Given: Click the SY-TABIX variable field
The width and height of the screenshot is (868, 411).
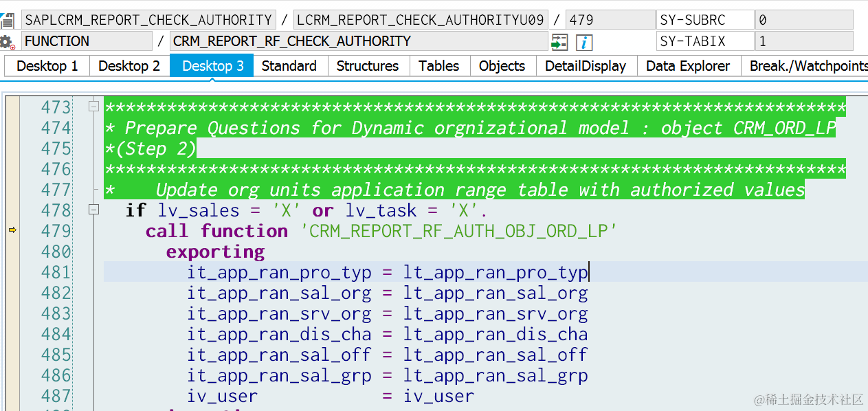Looking at the screenshot, I should coord(705,41).
